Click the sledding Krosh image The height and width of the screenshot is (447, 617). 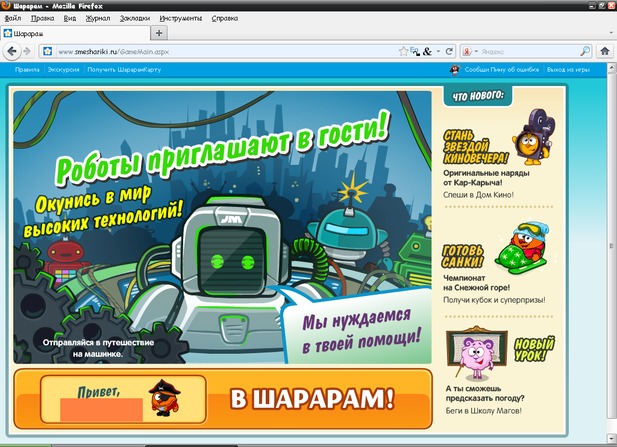point(523,248)
